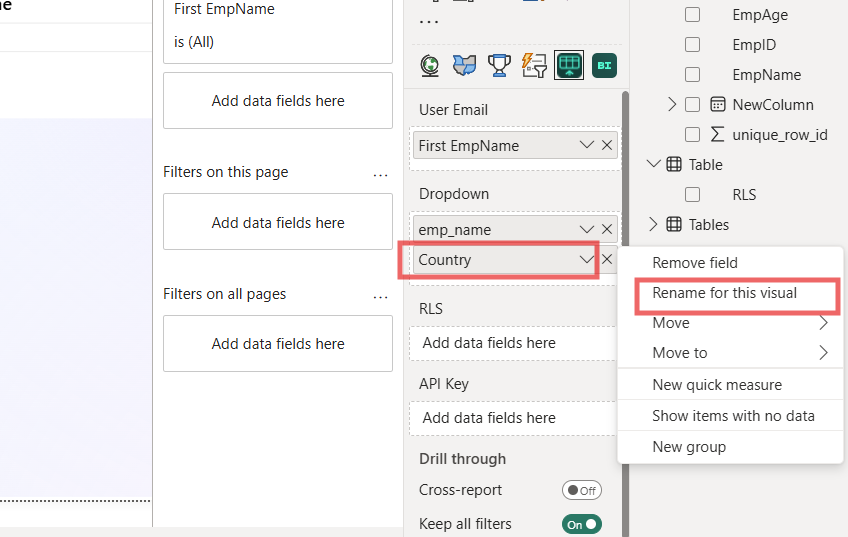Click the User Email well label
The image size is (848, 537).
pyautogui.click(x=453, y=110)
